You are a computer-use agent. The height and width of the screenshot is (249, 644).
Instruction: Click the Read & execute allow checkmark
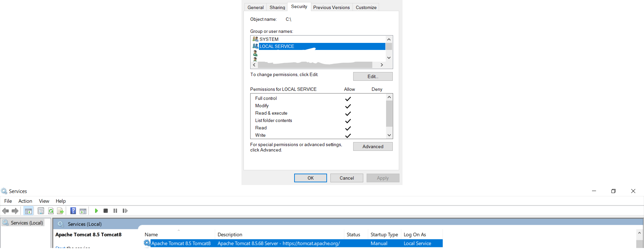click(x=348, y=114)
